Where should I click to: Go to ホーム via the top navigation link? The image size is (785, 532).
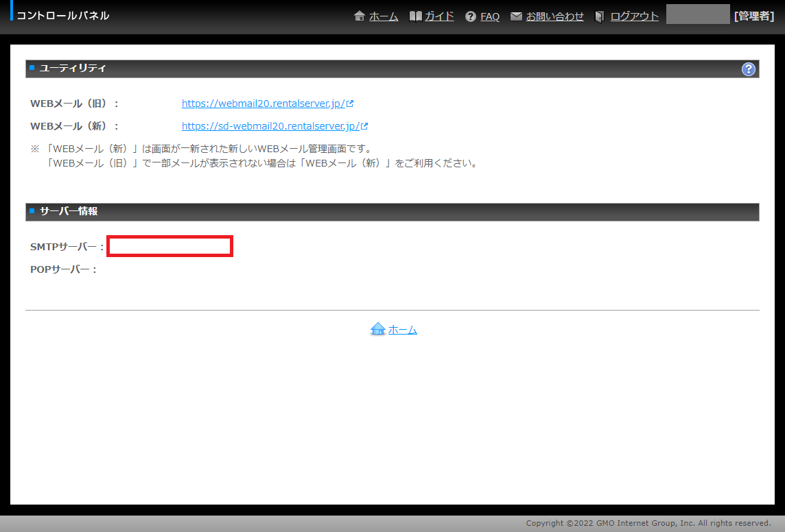[x=384, y=16]
